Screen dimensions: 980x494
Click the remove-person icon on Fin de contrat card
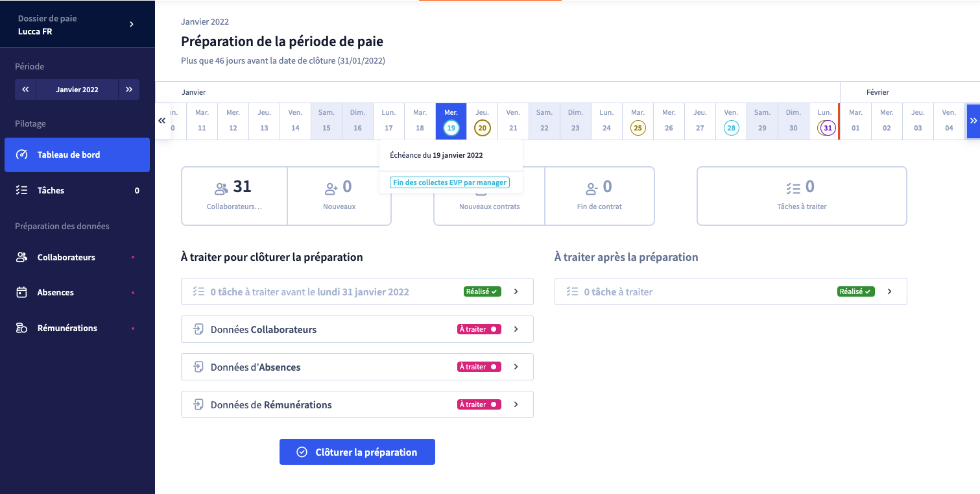(x=592, y=189)
